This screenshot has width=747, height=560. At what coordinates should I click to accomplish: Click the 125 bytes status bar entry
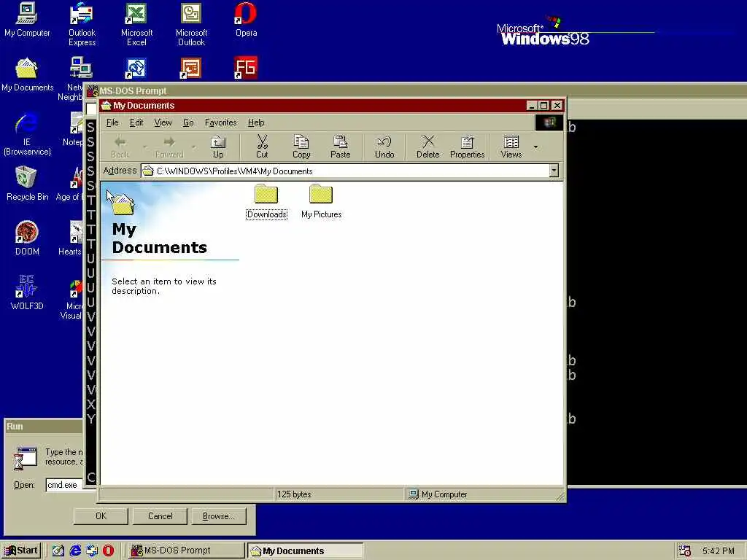point(294,494)
